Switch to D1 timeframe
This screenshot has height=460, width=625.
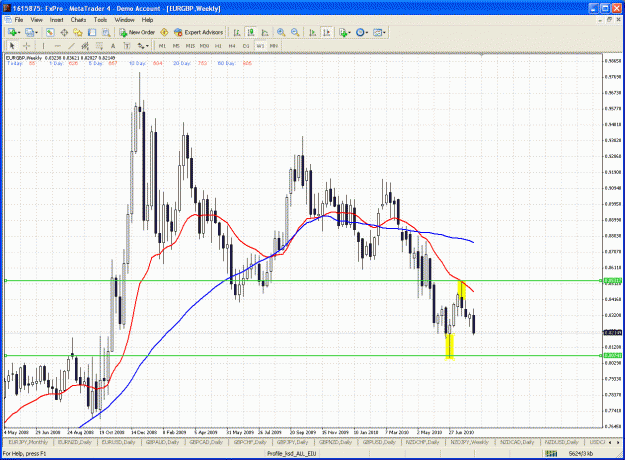pyautogui.click(x=246, y=46)
